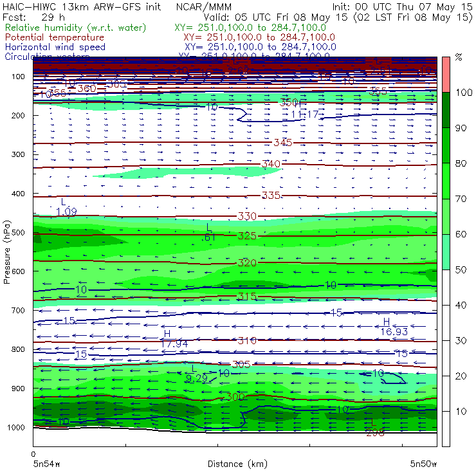This screenshot has height=476, width=476.
Task: Click the 320 potential temperature contour label
Action: (x=247, y=262)
